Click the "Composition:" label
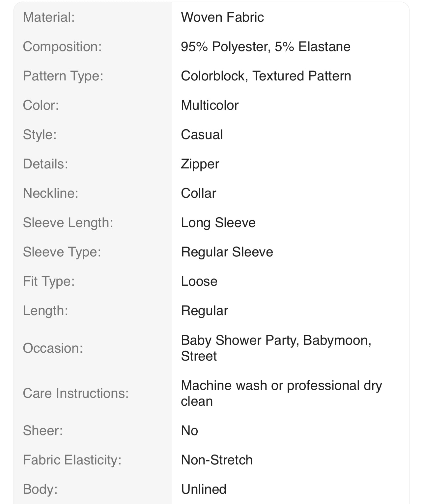Viewport: 423px width, 504px height. 62,47
